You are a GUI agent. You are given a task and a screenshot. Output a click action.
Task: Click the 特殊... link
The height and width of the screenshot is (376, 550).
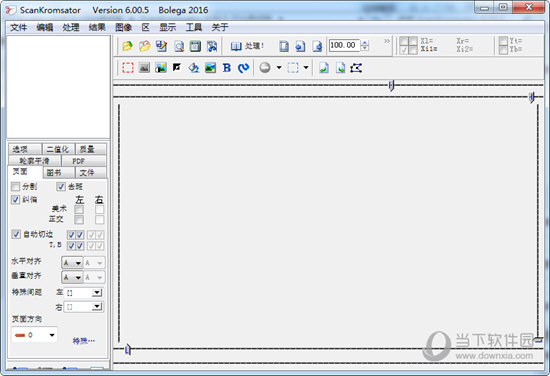coord(84,341)
